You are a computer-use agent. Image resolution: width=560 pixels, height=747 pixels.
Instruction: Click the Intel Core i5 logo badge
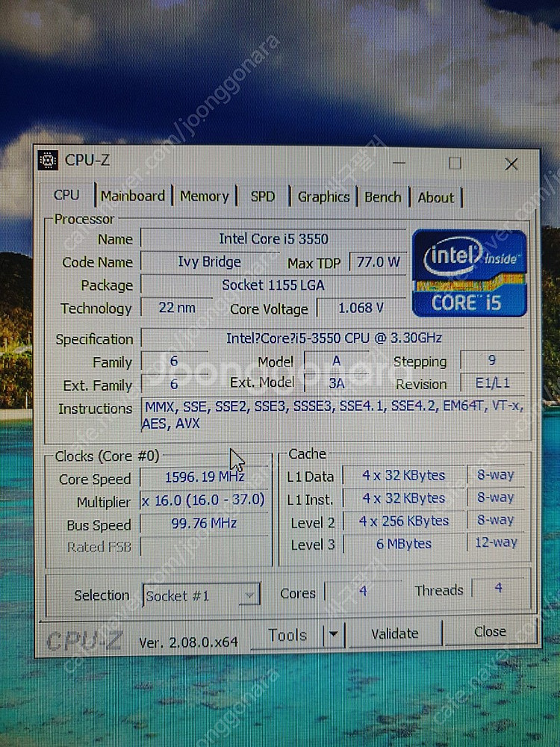click(x=470, y=273)
